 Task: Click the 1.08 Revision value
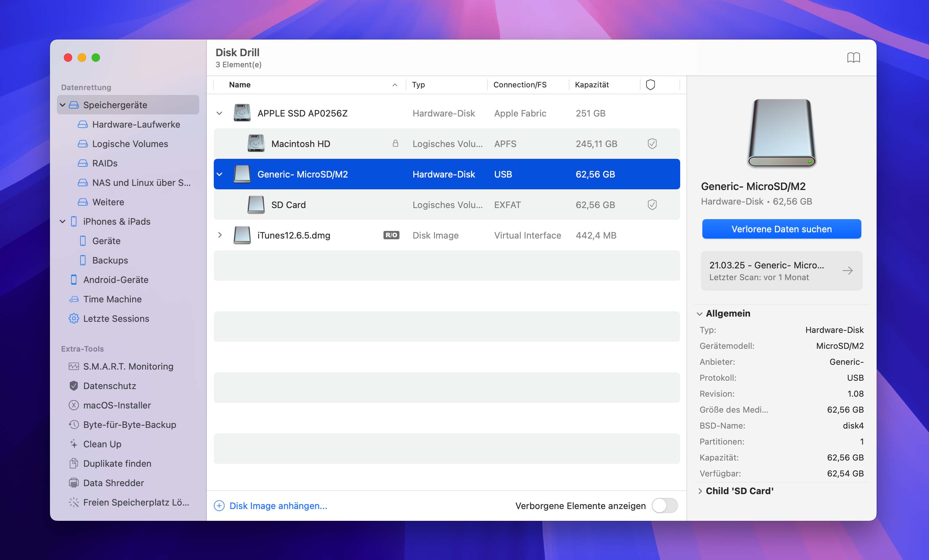tap(855, 394)
